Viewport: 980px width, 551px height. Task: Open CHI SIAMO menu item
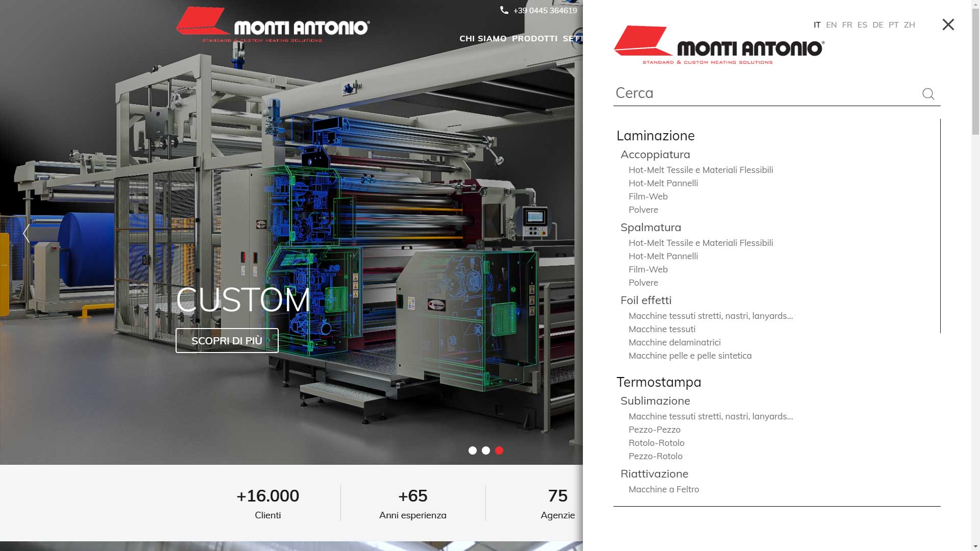coord(483,38)
